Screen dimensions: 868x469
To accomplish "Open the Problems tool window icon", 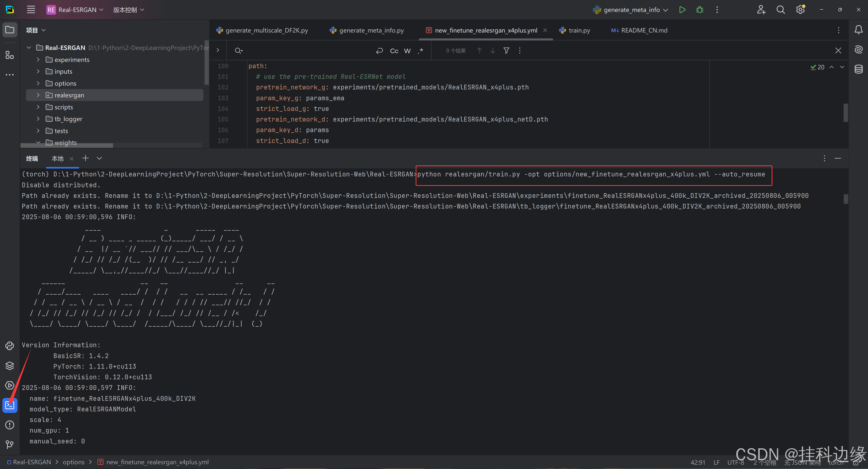I will point(10,425).
